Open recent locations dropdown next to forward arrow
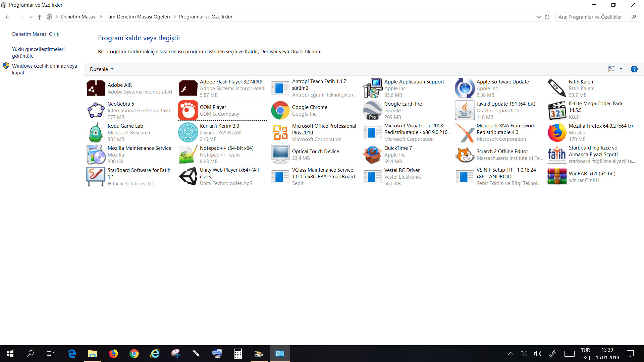The height and width of the screenshot is (362, 644). 31,17
